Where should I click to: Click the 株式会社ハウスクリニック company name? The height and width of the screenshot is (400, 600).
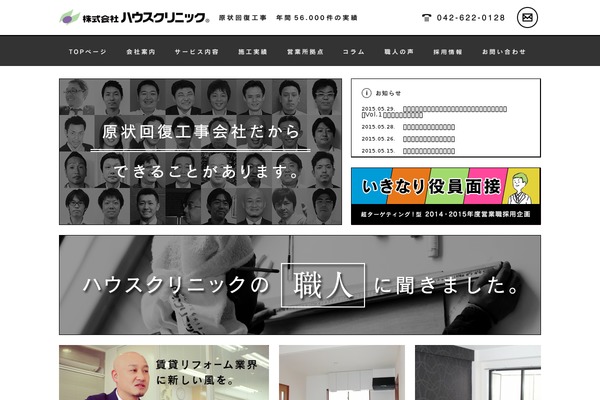[x=146, y=18]
